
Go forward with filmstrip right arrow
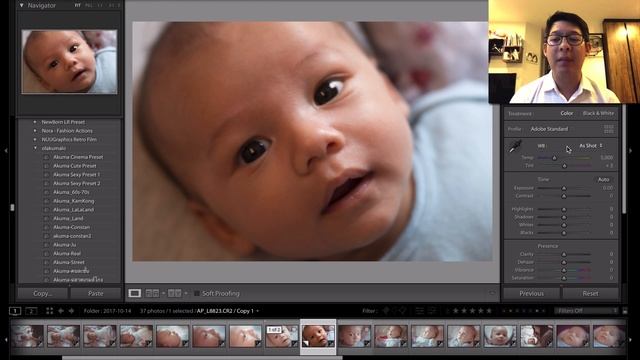(71, 311)
